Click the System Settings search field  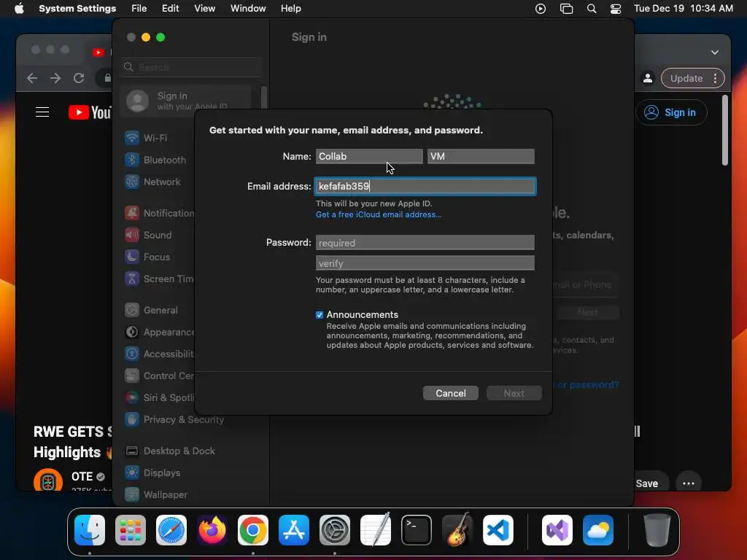(x=191, y=67)
